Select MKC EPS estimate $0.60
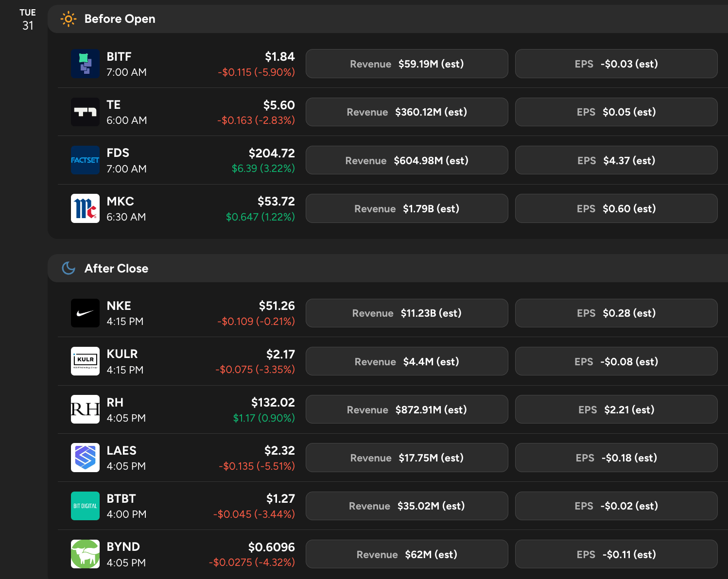Image resolution: width=728 pixels, height=579 pixels. tap(616, 208)
